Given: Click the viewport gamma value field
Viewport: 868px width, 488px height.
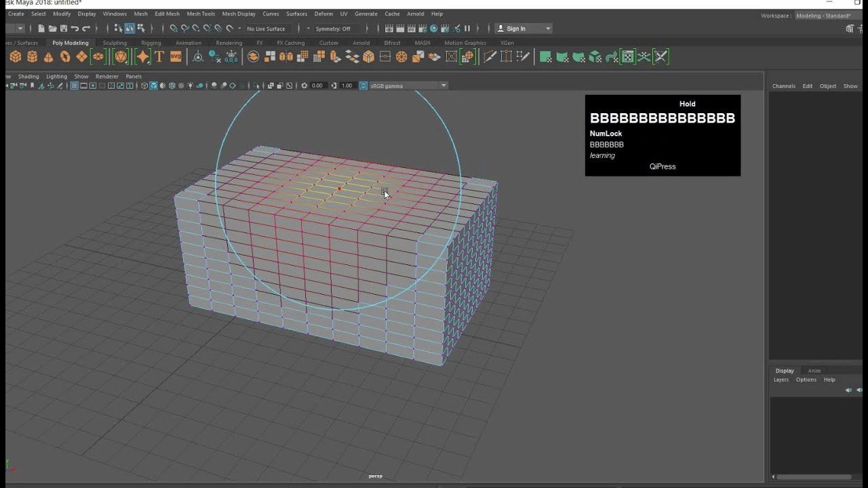Looking at the screenshot, I should click(x=347, y=85).
